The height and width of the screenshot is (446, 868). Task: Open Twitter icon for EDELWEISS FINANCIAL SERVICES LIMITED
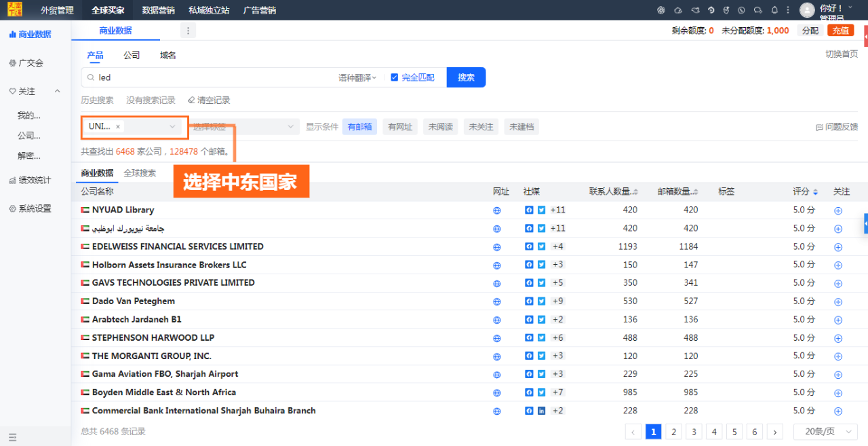[x=541, y=246]
